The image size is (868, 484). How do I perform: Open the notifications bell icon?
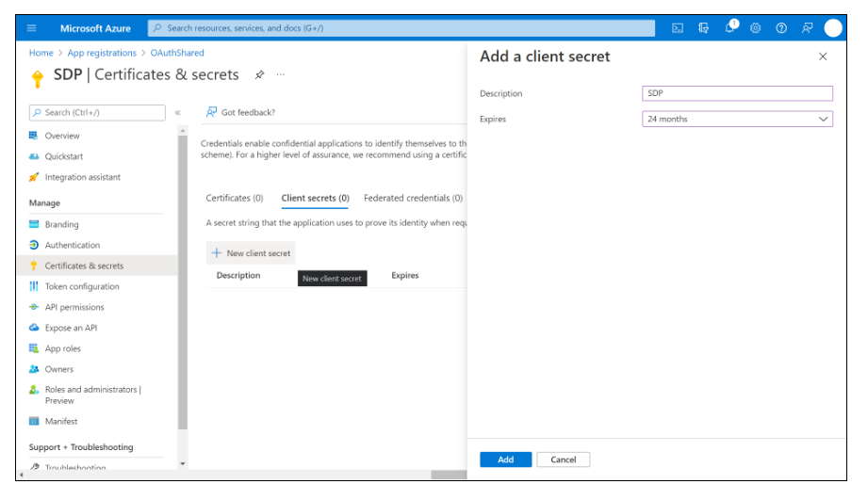pos(730,28)
